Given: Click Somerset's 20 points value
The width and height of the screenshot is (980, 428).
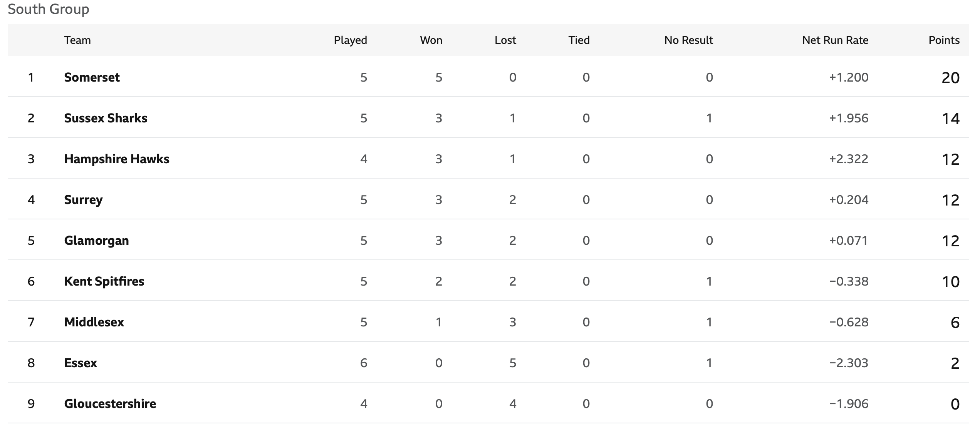Looking at the screenshot, I should (950, 78).
